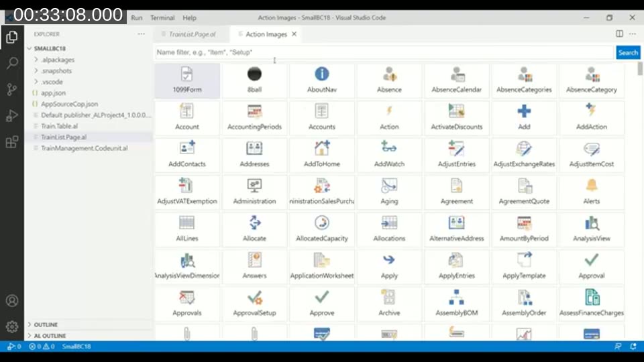This screenshot has height=362, width=644.
Task: Open Explorer more actions ellipsis
Action: point(142,34)
